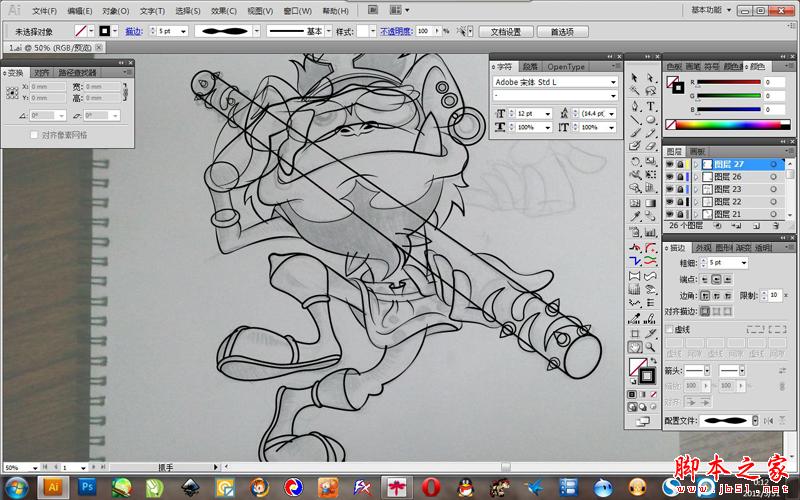Hide layer 图层 23 using its eye
Viewport: 800px width, 500px height.
(670, 189)
